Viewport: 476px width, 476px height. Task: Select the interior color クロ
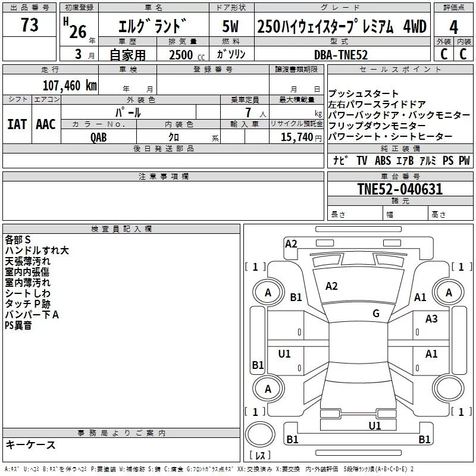click(x=174, y=137)
